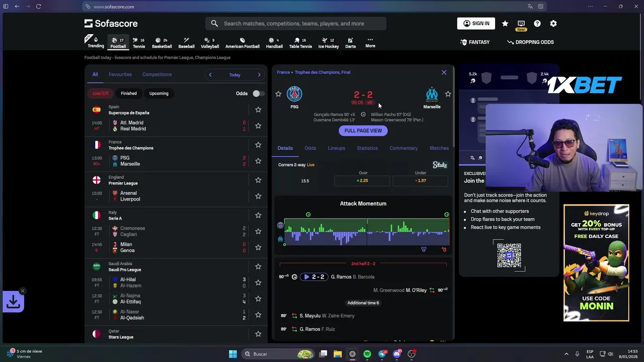Click the FULL PAGE VIEW button

pyautogui.click(x=363, y=131)
